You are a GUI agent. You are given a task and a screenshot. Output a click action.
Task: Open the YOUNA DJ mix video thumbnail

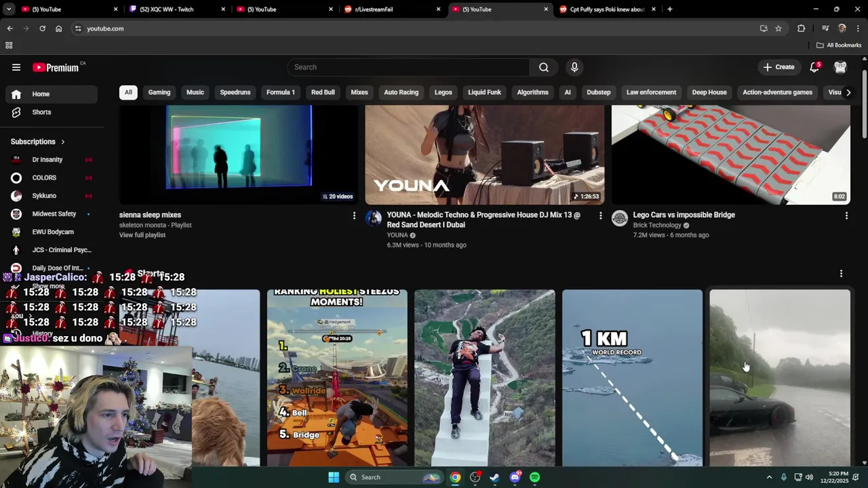(x=484, y=155)
